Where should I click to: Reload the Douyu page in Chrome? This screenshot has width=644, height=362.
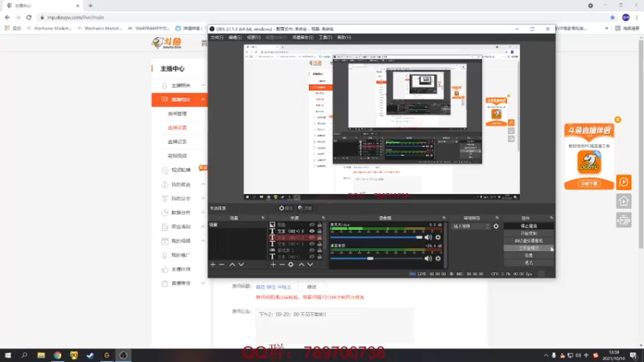point(29,17)
